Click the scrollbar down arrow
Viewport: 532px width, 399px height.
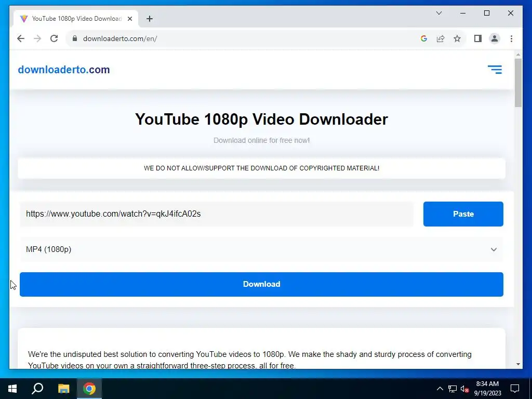tap(518, 364)
